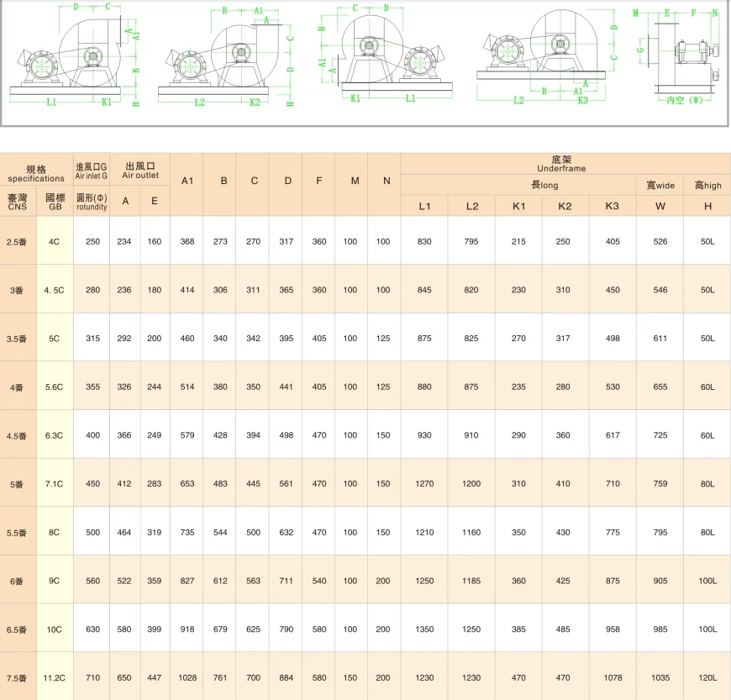The image size is (731, 700).
Task: Select the "規格 specifications" header cell
Action: [36, 173]
